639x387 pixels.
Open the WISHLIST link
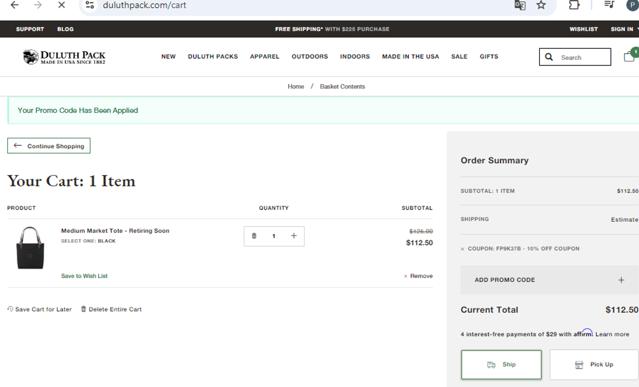pyautogui.click(x=584, y=29)
